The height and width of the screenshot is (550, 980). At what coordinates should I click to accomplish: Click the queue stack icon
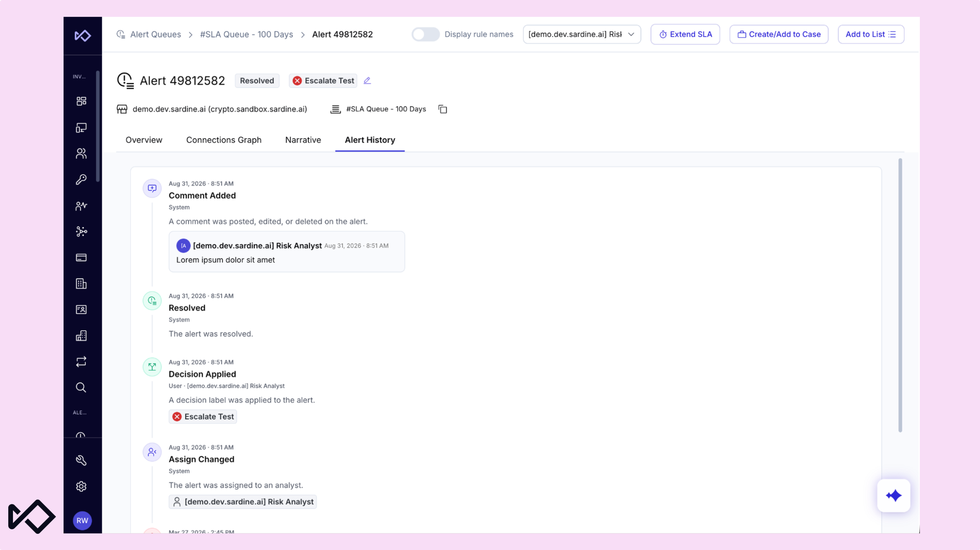pyautogui.click(x=335, y=109)
